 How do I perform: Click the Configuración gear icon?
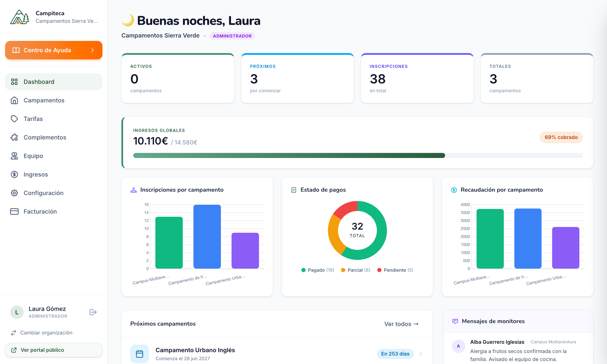click(14, 193)
